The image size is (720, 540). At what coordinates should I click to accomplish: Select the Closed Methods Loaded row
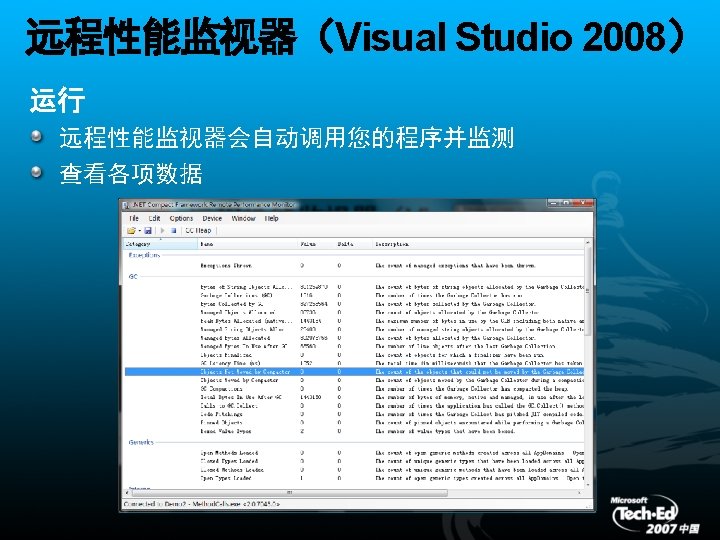(354, 470)
